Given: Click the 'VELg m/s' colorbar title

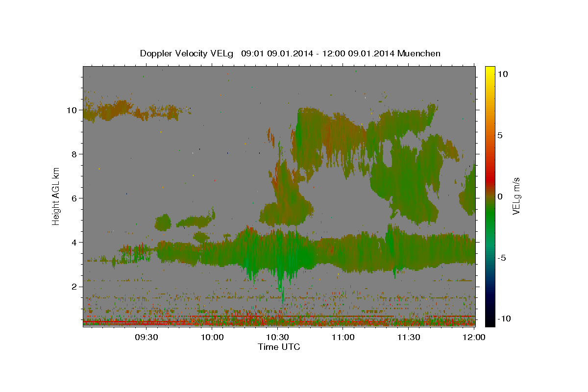Looking at the screenshot, I should [x=516, y=196].
